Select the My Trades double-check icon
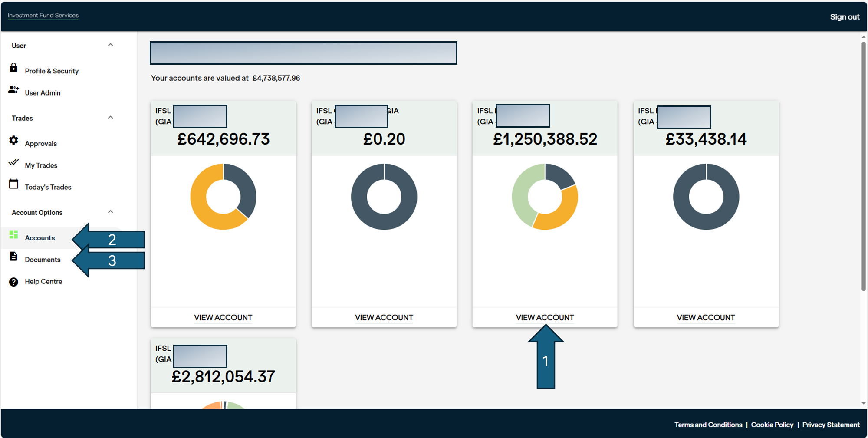Viewport: 868px width, 438px height. coord(14,162)
